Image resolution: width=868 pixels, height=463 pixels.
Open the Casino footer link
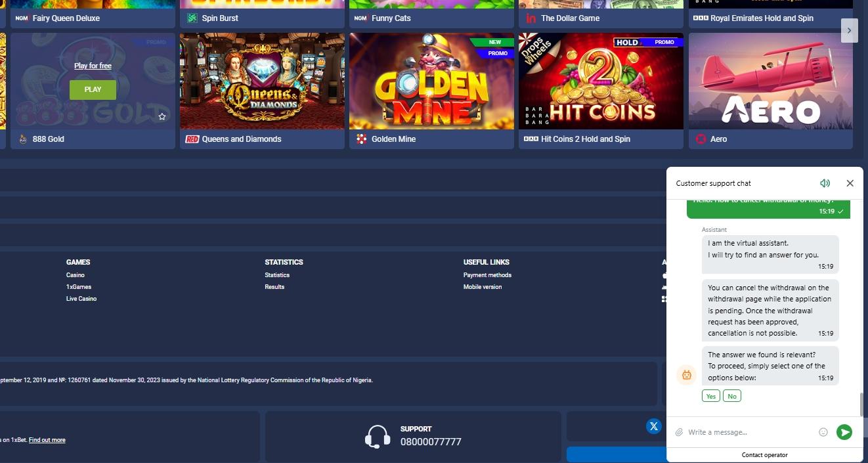pos(76,275)
